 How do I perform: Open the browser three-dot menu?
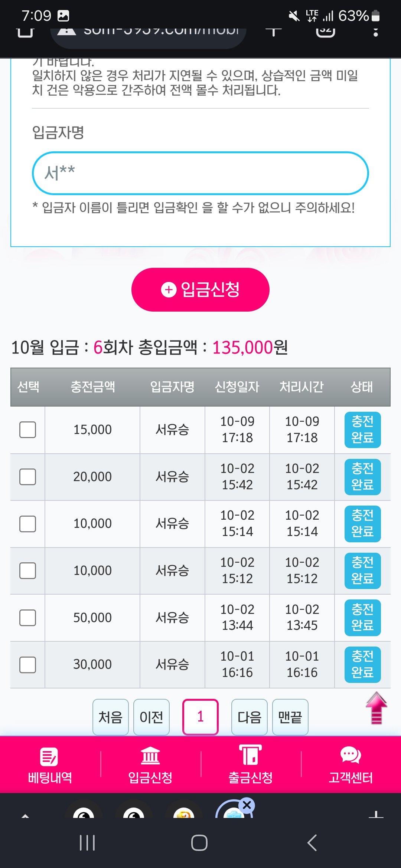tap(375, 32)
